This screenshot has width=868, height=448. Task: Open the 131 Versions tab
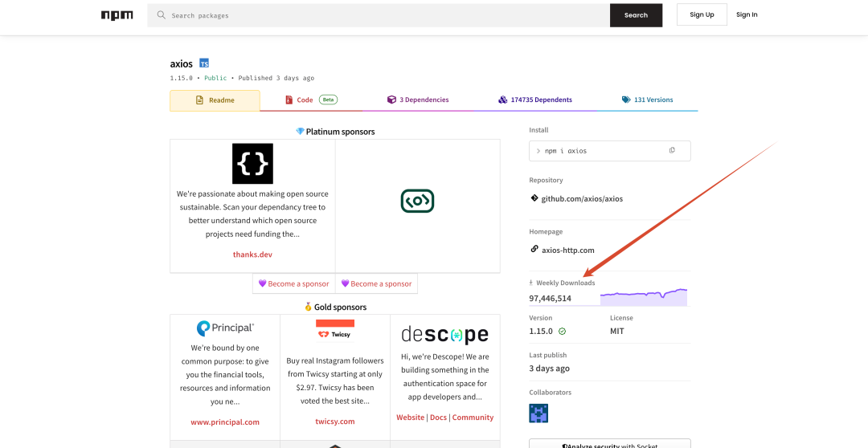[647, 100]
